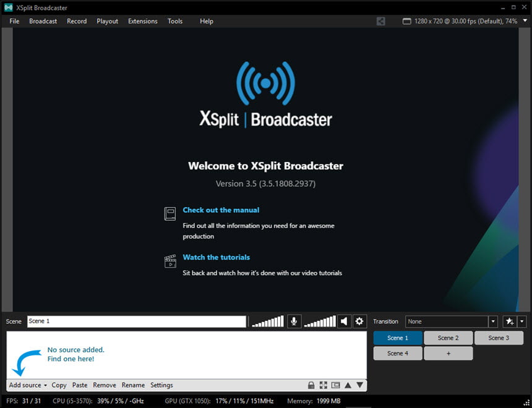
Task: Expand the resolution dropdown arrow at top right
Action: [x=525, y=20]
